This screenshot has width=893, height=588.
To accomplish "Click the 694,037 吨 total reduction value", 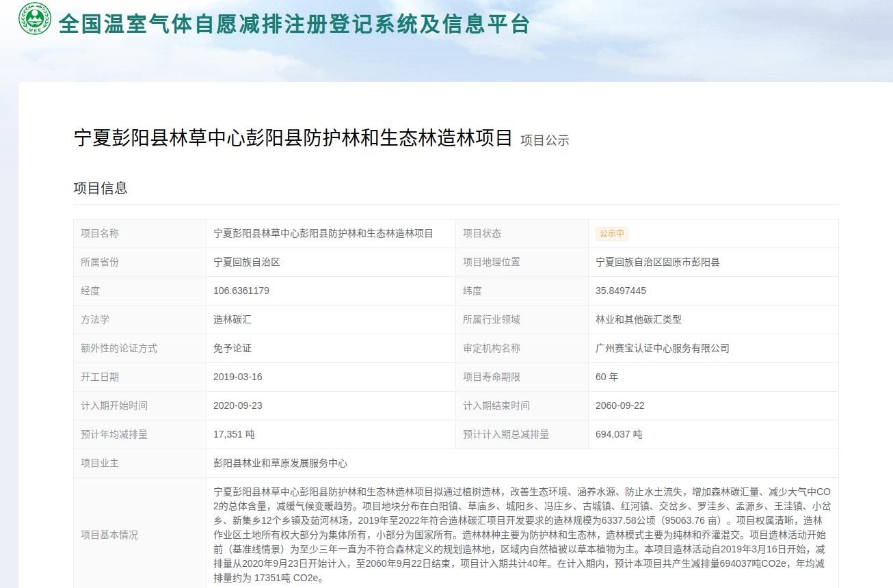I will (x=619, y=435).
